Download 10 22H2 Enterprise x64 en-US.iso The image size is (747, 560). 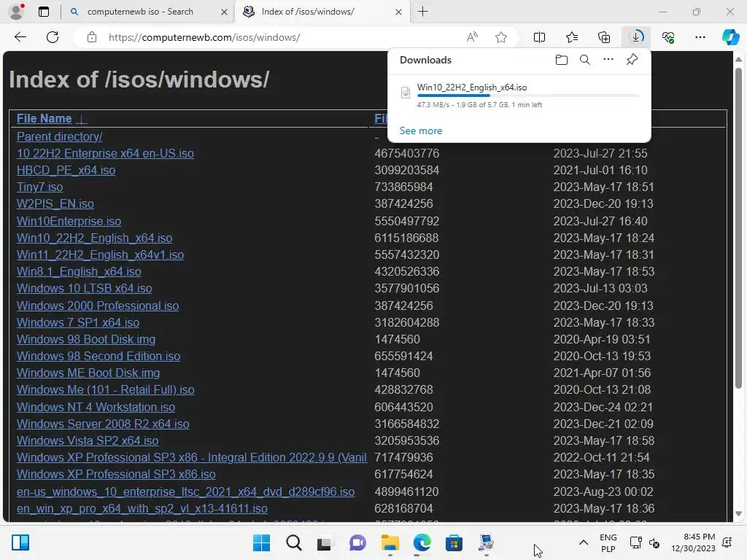coord(105,153)
